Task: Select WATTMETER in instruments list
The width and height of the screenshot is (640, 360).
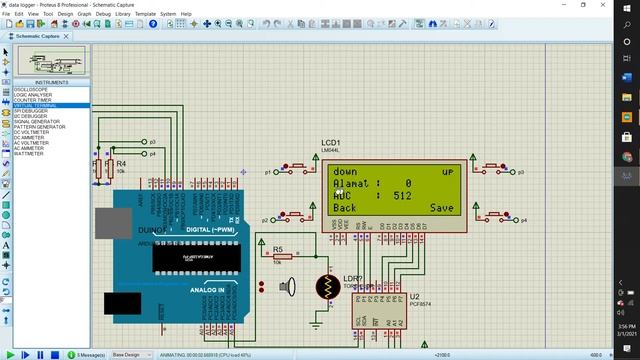Action: coord(51,154)
